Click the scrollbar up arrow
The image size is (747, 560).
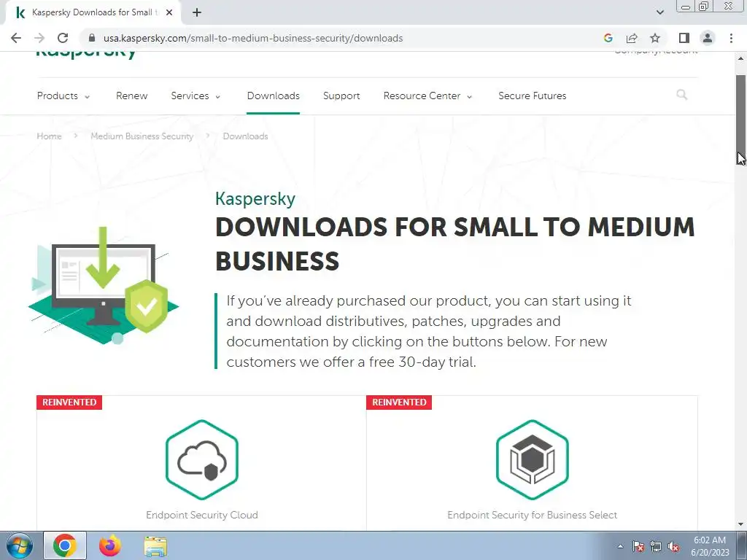coord(740,58)
